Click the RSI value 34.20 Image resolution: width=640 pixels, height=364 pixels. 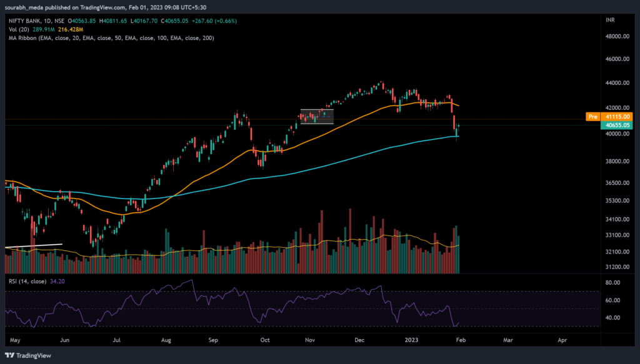pyautogui.click(x=57, y=281)
